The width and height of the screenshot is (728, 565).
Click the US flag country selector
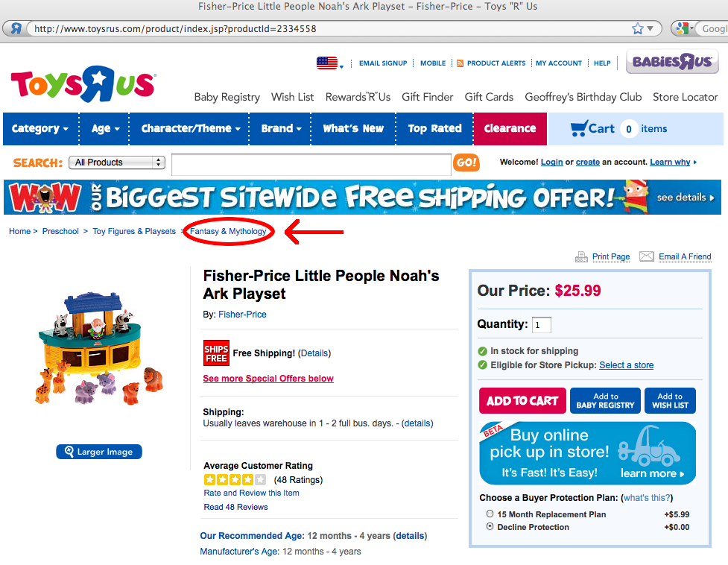click(x=329, y=63)
